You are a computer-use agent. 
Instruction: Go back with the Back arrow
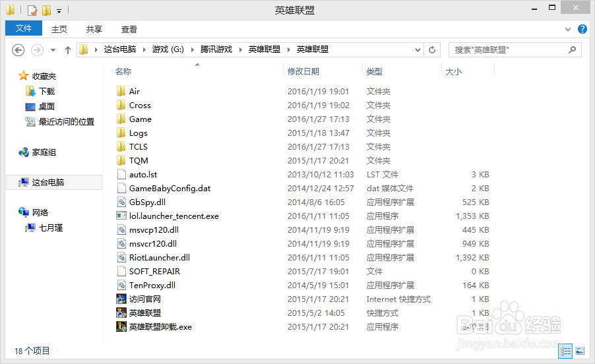point(18,49)
